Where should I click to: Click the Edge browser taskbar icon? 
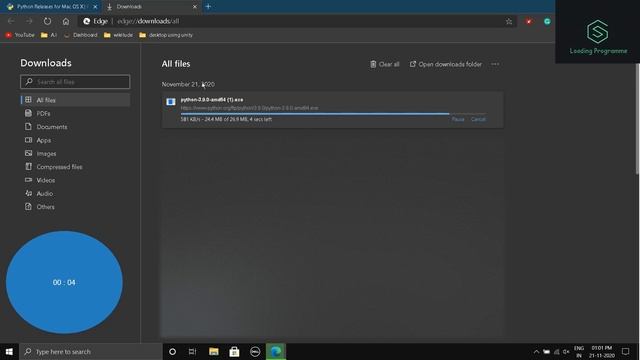click(276, 351)
